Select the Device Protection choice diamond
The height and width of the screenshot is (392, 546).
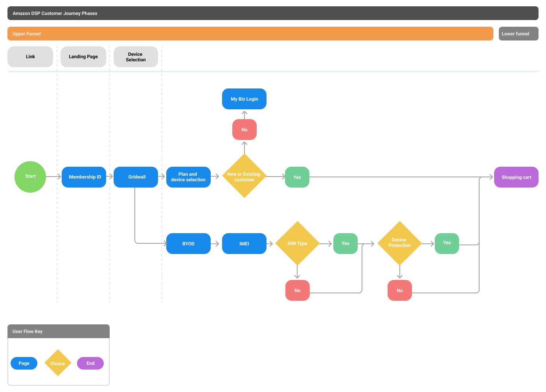click(x=399, y=243)
